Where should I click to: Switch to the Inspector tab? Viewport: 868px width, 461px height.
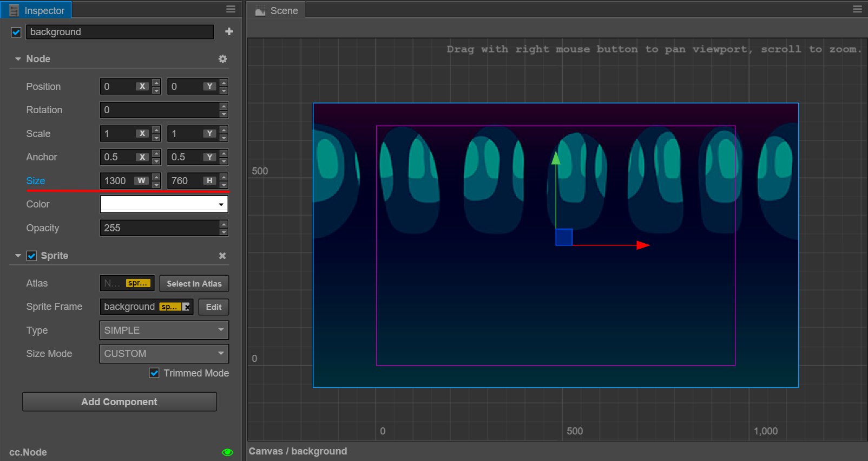[x=36, y=10]
